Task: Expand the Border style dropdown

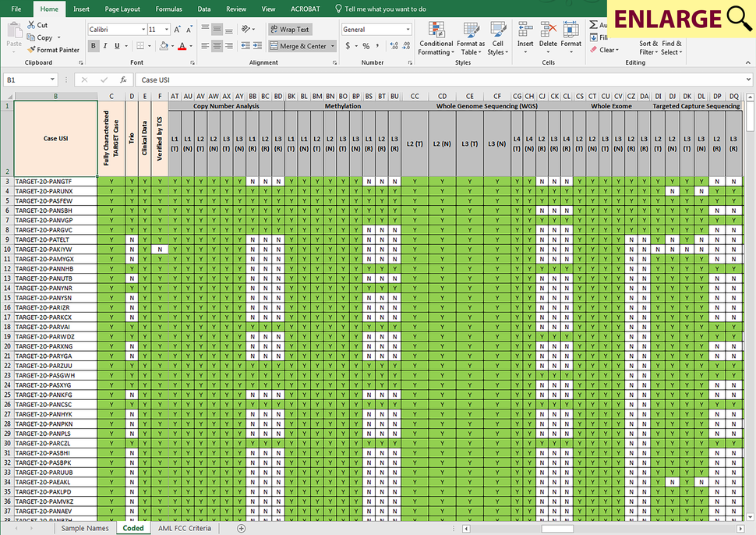Action: tap(151, 45)
